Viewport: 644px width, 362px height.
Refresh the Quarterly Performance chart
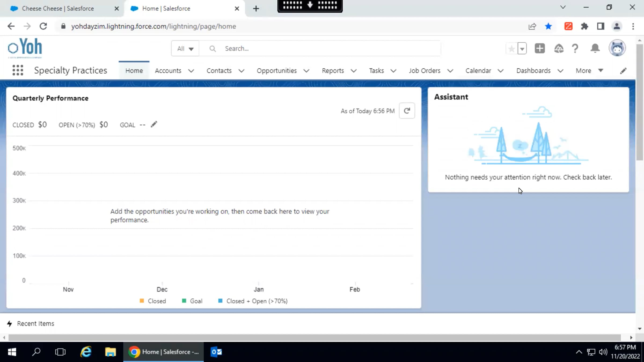point(407,111)
